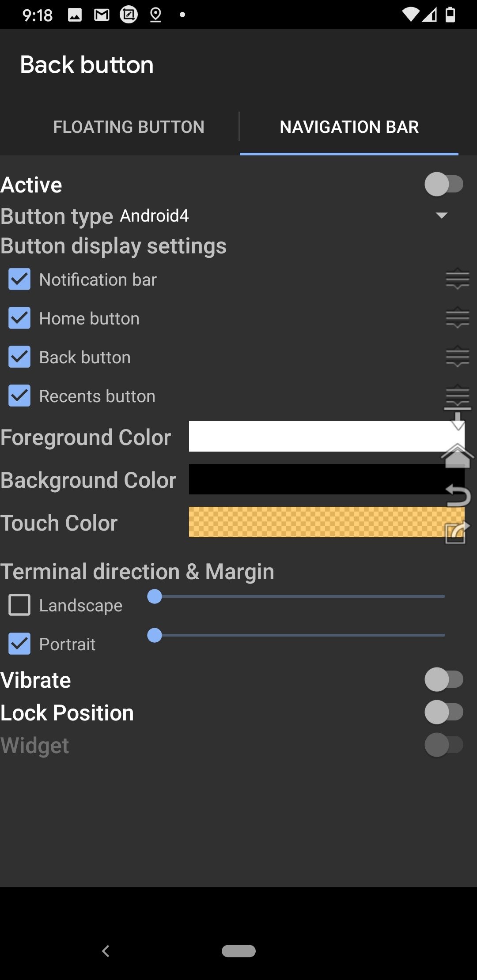Image resolution: width=477 pixels, height=980 pixels.
Task: Open the Button type dropdown arrow
Action: pos(441,215)
